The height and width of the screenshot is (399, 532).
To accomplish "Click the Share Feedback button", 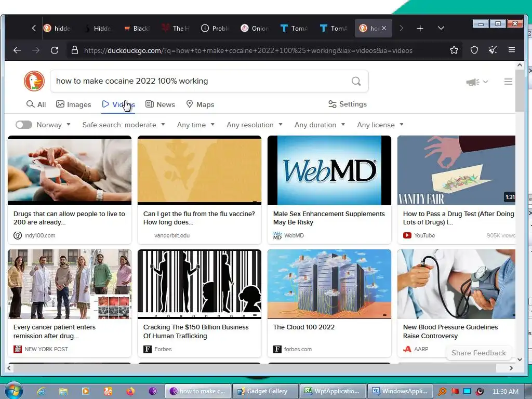I will point(478,353).
